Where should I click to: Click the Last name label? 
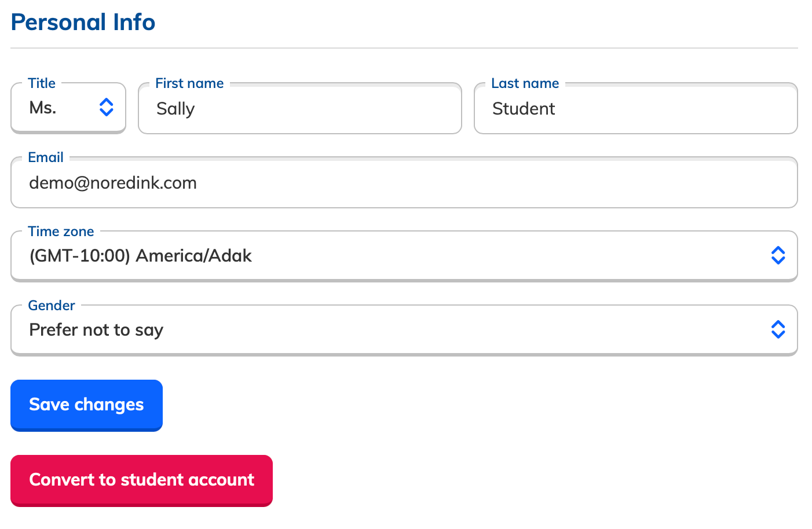(525, 83)
